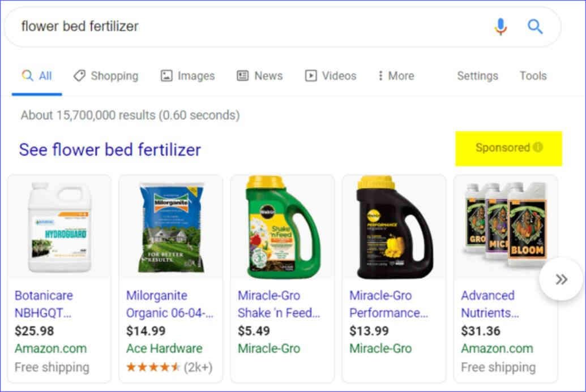The width and height of the screenshot is (586, 392).
Task: Open the See flower bed fertilizer link
Action: point(109,149)
